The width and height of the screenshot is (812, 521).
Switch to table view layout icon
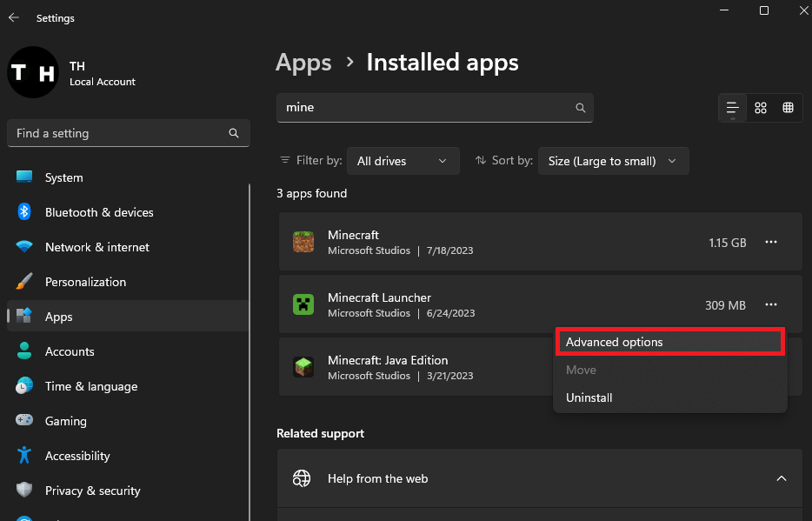[789, 108]
